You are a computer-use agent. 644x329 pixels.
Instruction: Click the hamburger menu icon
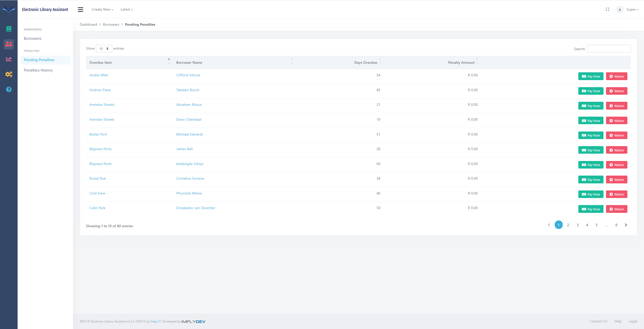(x=80, y=9)
